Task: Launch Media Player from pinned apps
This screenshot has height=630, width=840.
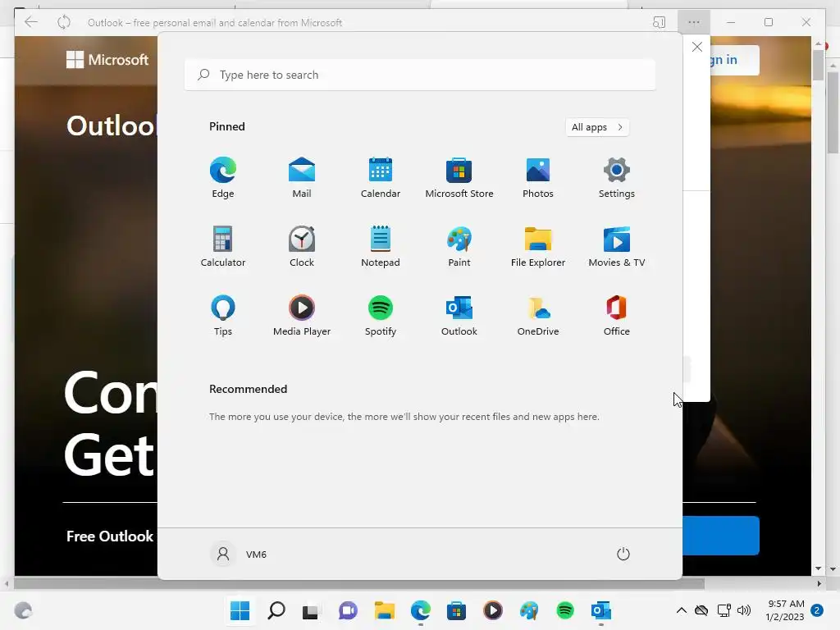Action: coord(302,316)
